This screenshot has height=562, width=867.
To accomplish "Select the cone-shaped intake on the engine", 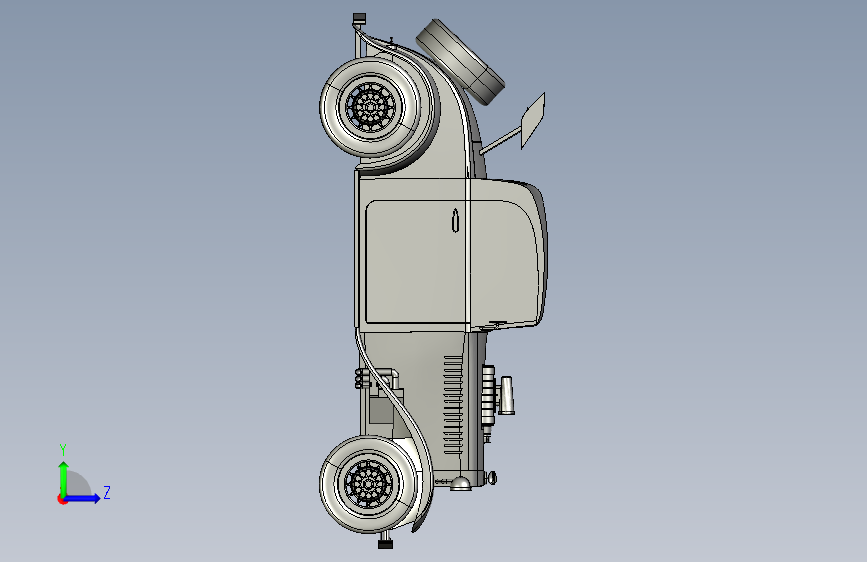I will pos(506,395).
